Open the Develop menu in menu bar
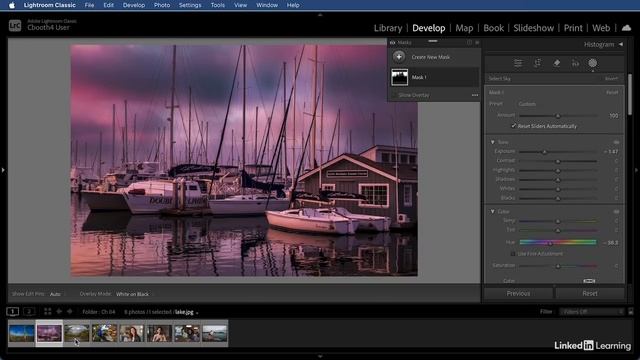 pos(134,5)
